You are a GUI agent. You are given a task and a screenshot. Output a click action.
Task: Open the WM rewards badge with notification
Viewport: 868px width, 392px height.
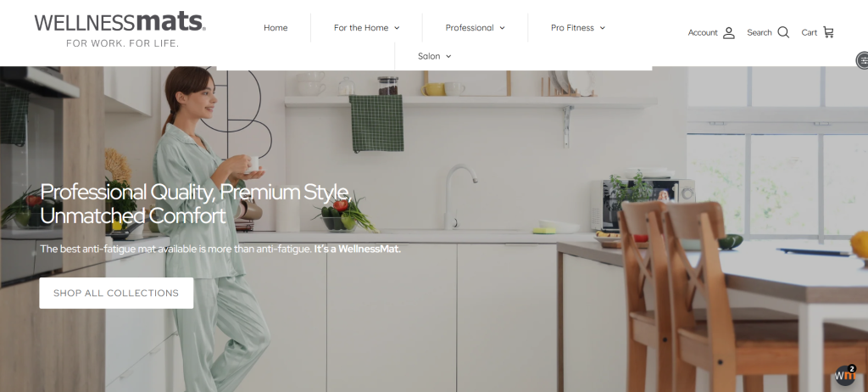(845, 375)
